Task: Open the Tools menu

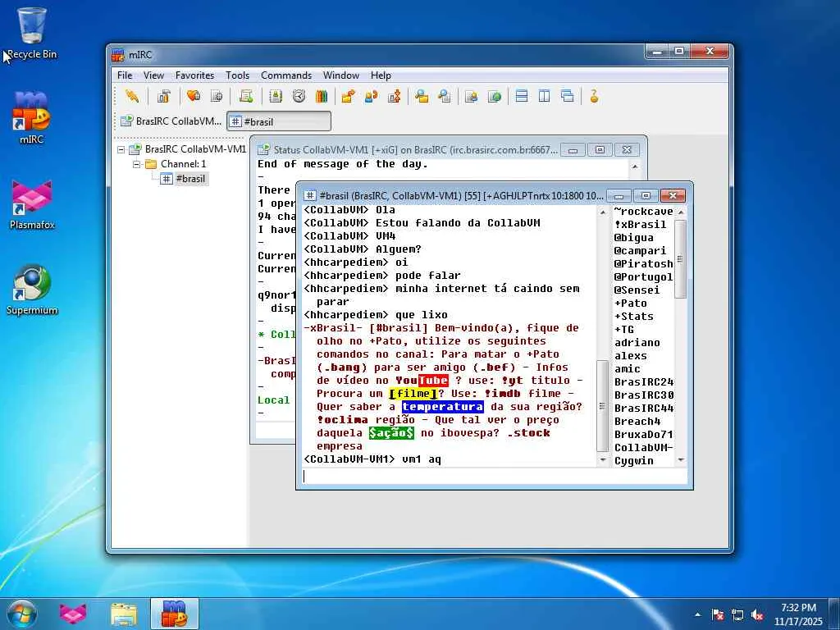Action: (237, 75)
